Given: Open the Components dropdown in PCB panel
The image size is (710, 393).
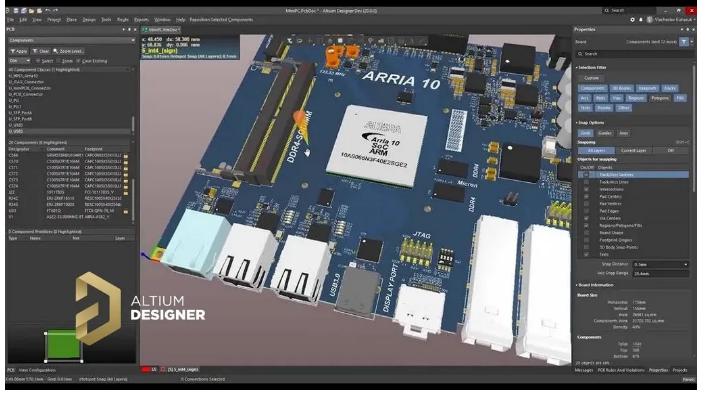Looking at the screenshot, I should [71, 40].
